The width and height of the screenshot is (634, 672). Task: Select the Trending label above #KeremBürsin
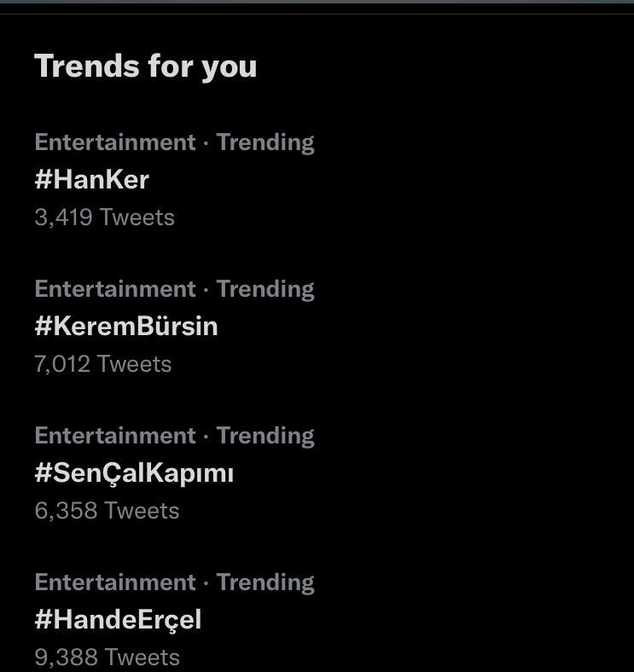(x=265, y=289)
